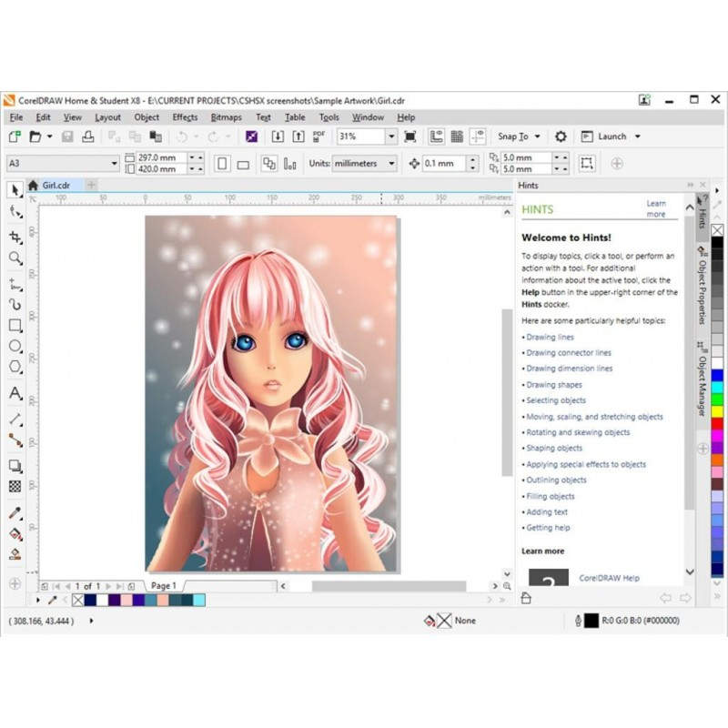Click the Launch button
This screenshot has width=728, height=728.
612,136
